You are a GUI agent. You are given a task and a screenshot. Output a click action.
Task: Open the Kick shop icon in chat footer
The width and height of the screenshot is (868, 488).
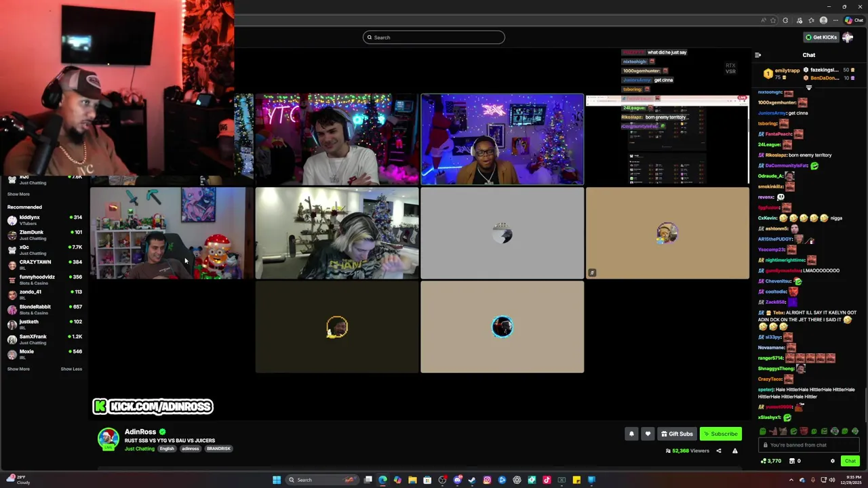[x=792, y=461]
